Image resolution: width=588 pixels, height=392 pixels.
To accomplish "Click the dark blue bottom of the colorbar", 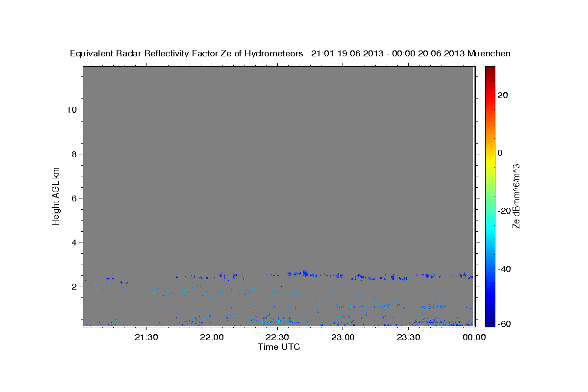I will [x=490, y=321].
